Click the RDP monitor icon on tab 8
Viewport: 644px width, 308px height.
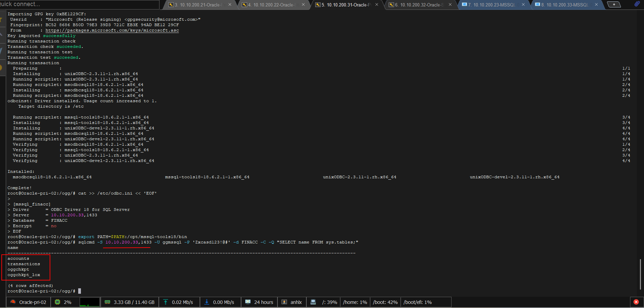[538, 4]
